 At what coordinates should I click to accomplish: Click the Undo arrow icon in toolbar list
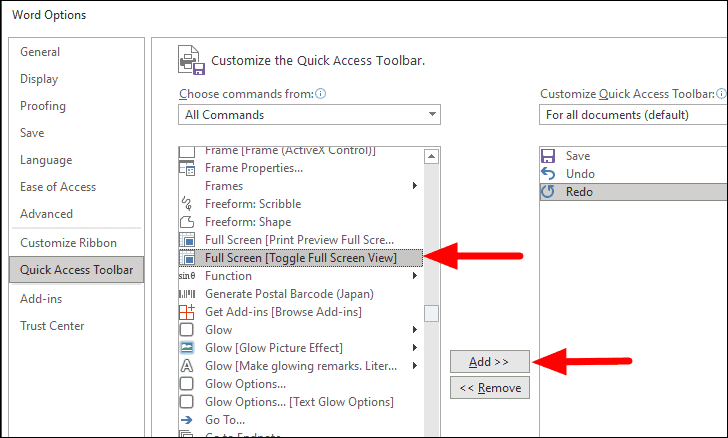[x=548, y=174]
